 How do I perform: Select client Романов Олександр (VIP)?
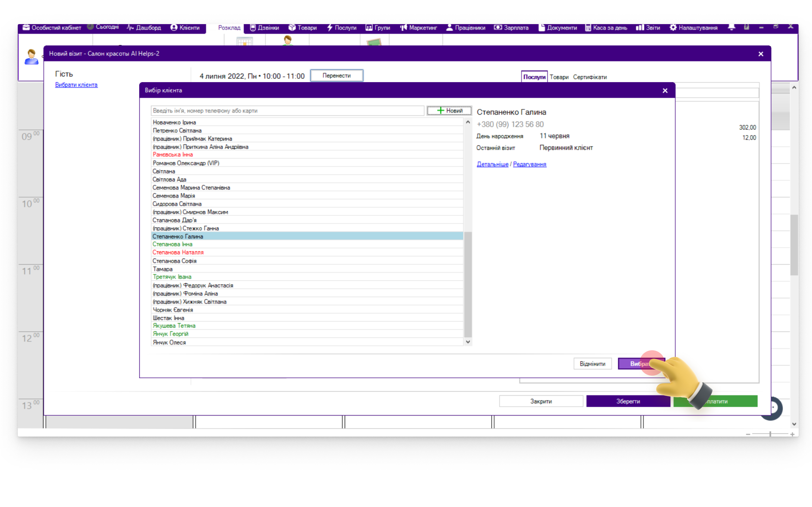[x=307, y=163]
